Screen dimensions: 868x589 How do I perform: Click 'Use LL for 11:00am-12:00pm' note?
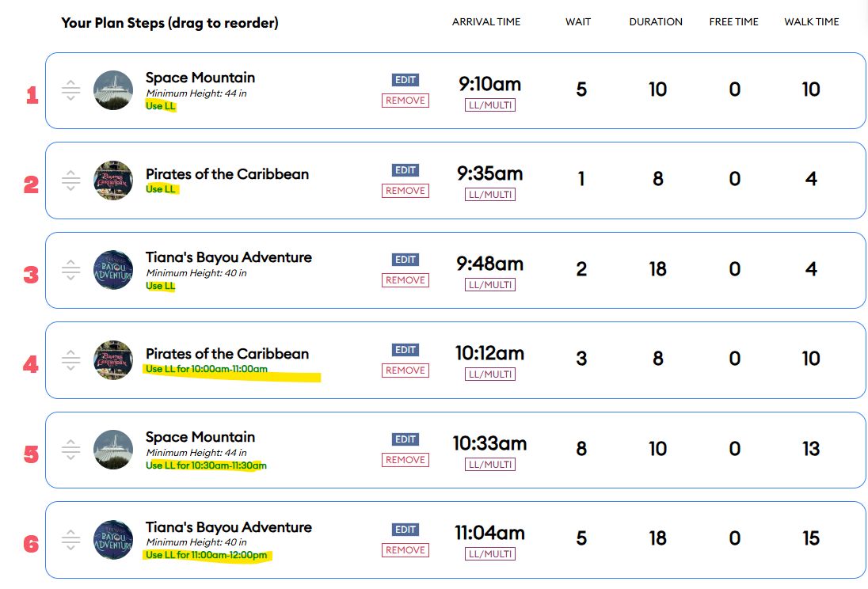tap(207, 555)
